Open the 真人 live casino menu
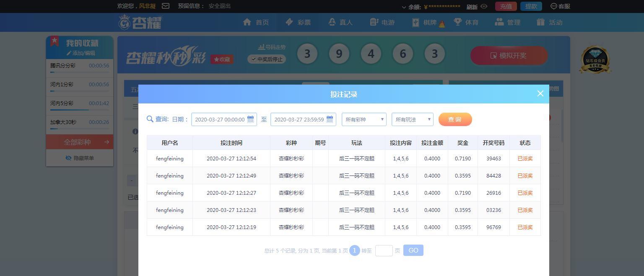Image resolution: width=644 pixels, height=276 pixels. pyautogui.click(x=340, y=22)
